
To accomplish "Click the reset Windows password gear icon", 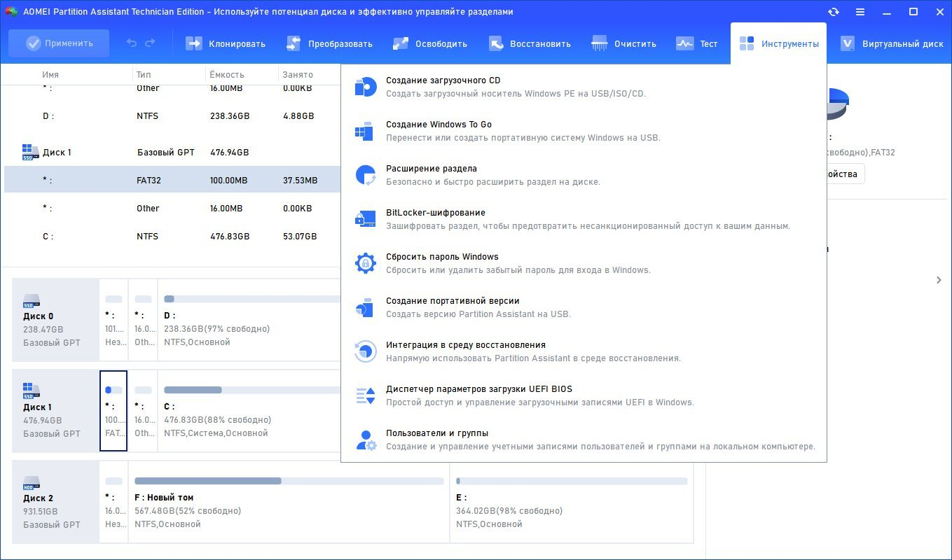I will point(365,263).
